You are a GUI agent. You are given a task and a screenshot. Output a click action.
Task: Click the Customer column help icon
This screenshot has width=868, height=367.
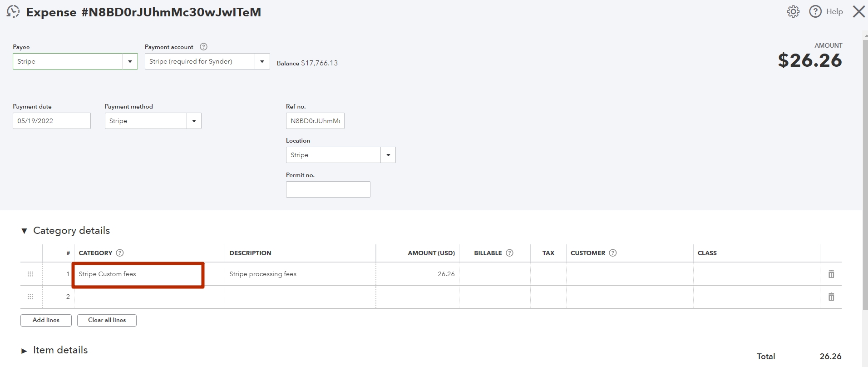coord(613,253)
